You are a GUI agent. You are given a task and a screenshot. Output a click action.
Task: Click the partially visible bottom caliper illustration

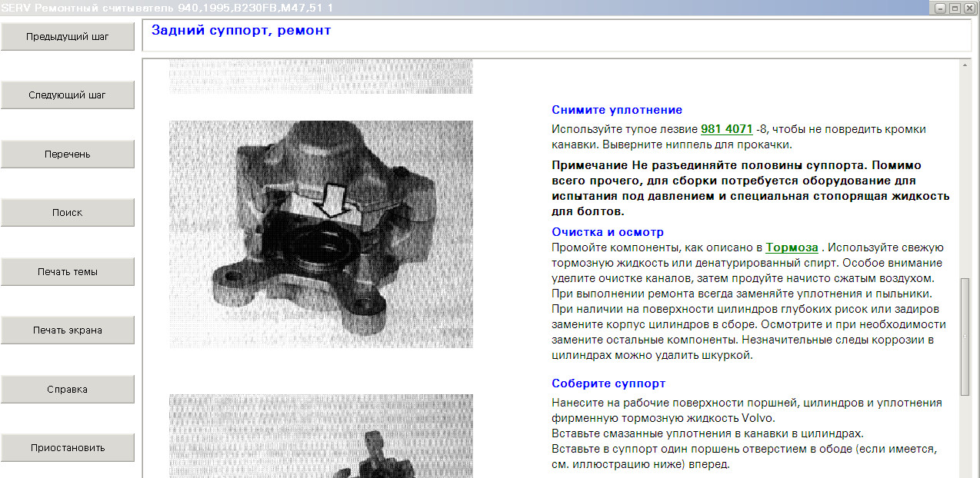pos(321,436)
